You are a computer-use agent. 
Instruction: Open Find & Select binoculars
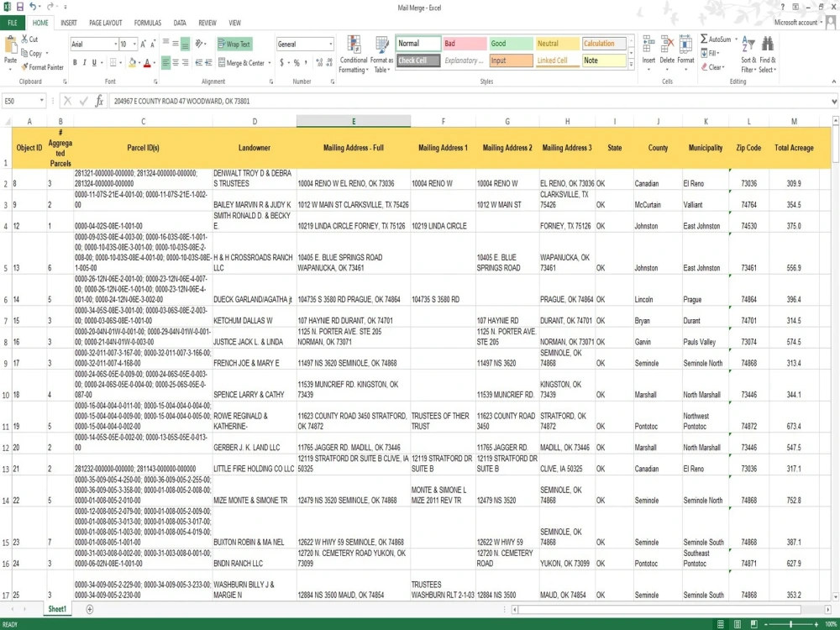click(x=768, y=54)
